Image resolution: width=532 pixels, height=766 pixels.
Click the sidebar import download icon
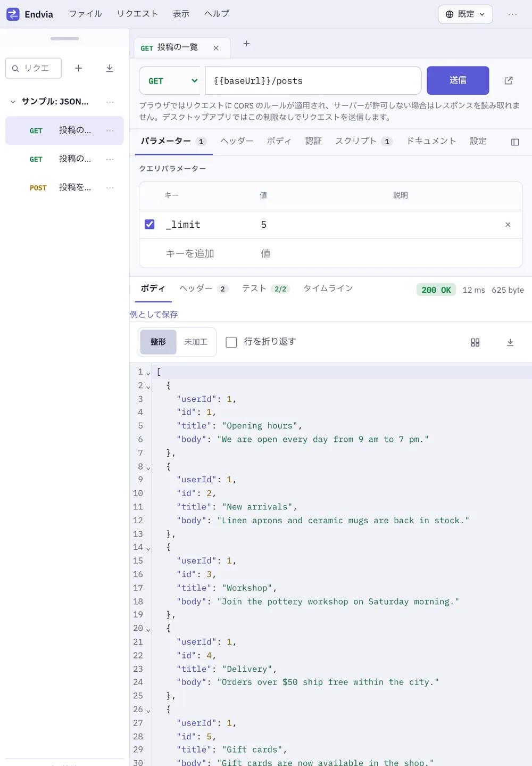tap(110, 68)
